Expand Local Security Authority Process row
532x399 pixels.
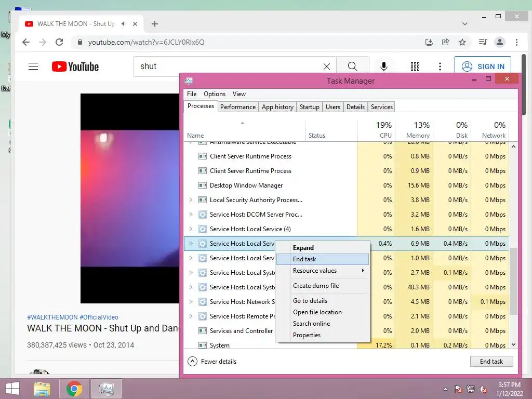pyautogui.click(x=191, y=200)
